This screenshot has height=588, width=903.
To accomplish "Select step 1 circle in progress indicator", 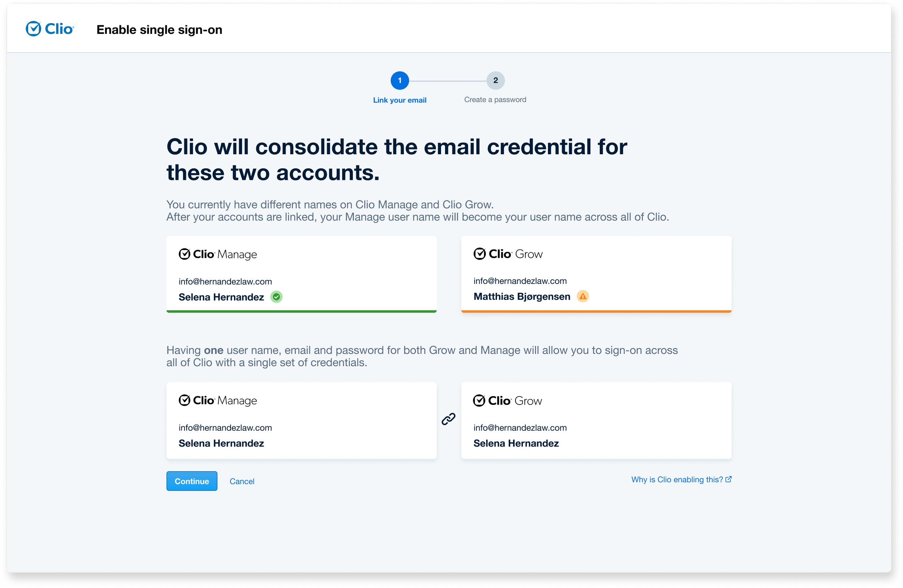I will coord(399,81).
